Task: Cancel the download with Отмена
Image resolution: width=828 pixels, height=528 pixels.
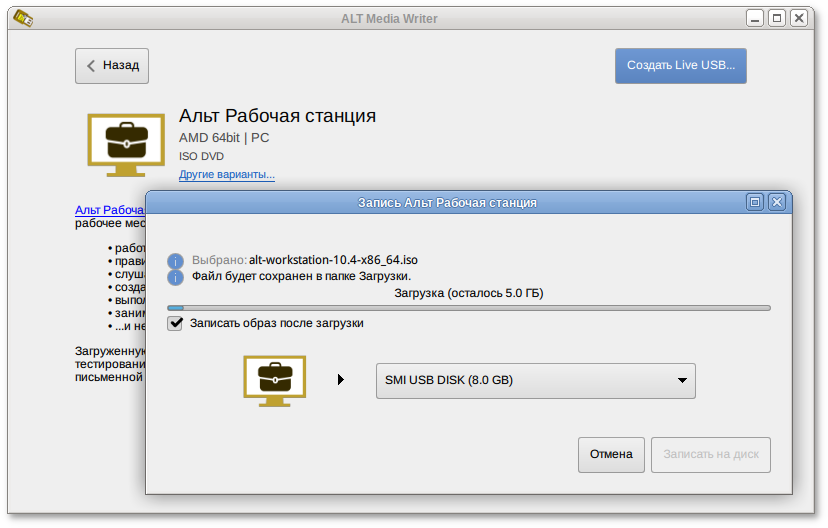Action: click(x=611, y=454)
